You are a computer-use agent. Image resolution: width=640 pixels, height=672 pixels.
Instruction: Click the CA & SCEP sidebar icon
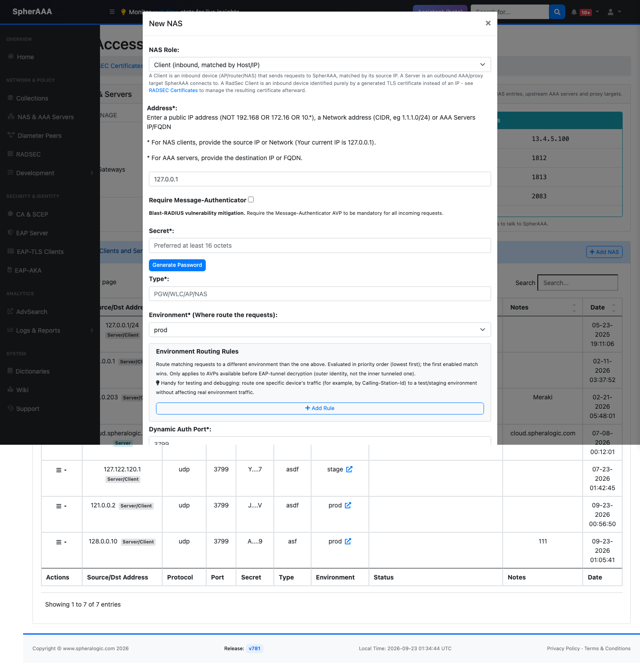click(x=10, y=214)
